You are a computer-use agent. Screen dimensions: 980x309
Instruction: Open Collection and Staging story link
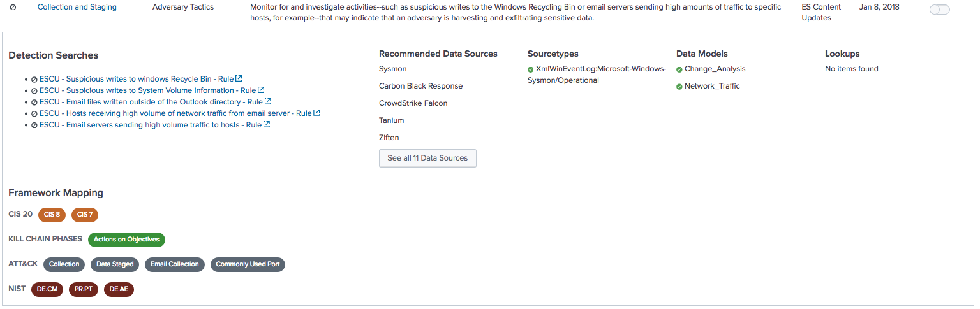coord(77,7)
